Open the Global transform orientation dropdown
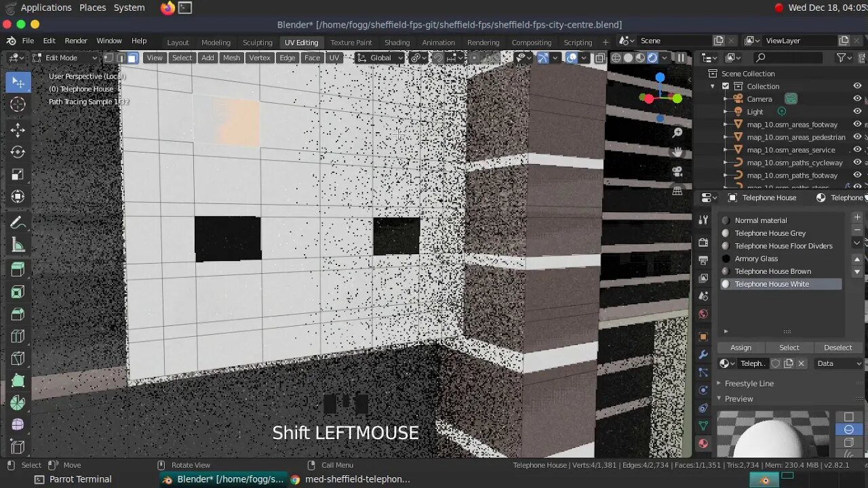868x488 pixels. click(x=380, y=58)
